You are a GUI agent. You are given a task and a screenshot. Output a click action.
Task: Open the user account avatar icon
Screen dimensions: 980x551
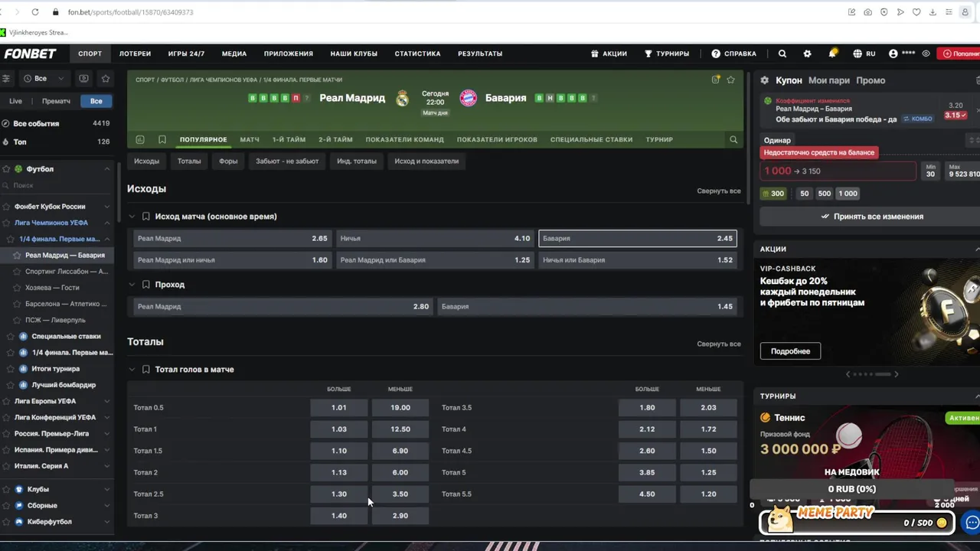[x=893, y=54]
